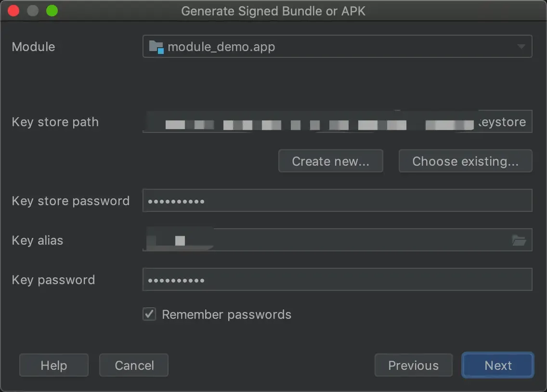Click the red close traffic light
547x392 pixels.
coord(13,10)
